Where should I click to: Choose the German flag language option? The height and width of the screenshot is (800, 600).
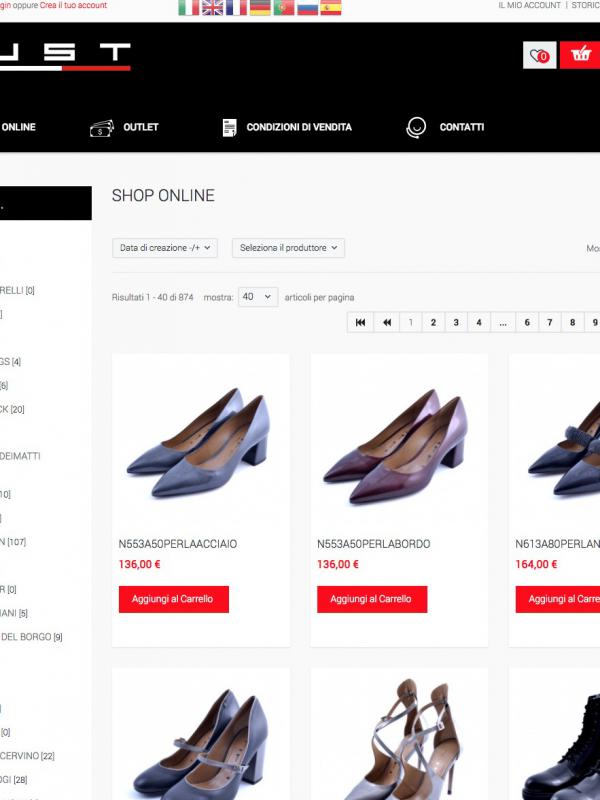tap(260, 8)
